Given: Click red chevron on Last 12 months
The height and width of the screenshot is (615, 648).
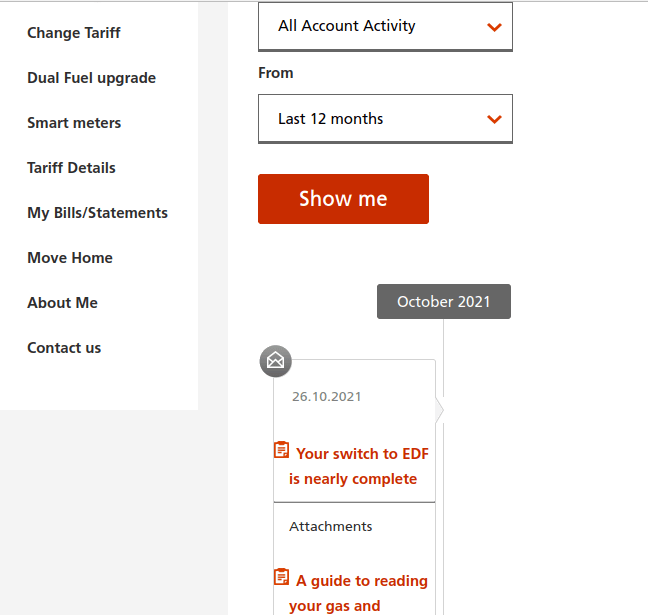Looking at the screenshot, I should [x=494, y=119].
